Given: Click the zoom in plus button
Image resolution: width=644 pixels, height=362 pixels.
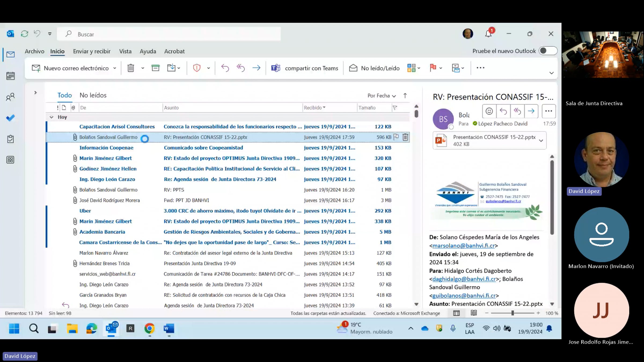Looking at the screenshot, I should (x=538, y=313).
